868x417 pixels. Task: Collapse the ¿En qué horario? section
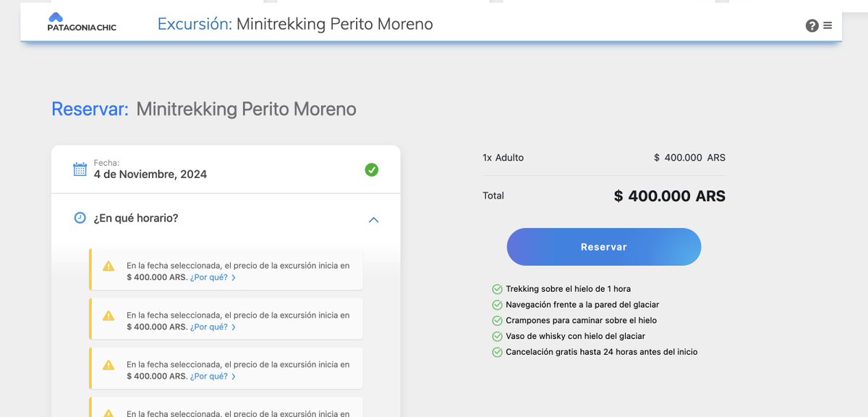click(373, 219)
